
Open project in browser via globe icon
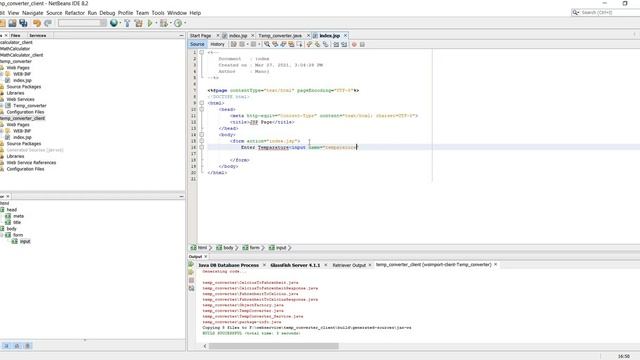[114, 23]
